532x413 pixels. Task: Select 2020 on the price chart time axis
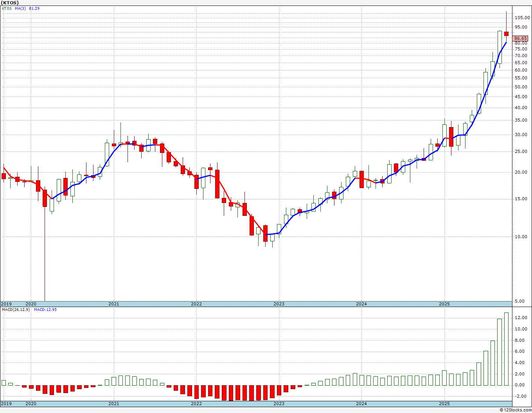31,304
